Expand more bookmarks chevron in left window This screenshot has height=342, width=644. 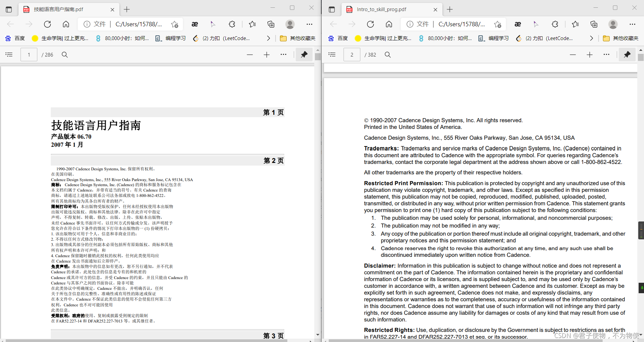click(x=268, y=38)
